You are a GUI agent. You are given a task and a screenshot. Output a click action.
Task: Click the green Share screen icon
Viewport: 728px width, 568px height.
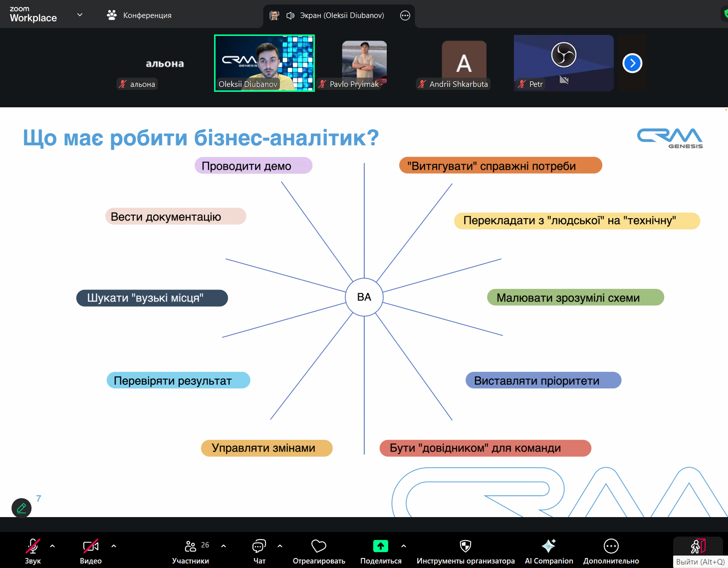(380, 547)
